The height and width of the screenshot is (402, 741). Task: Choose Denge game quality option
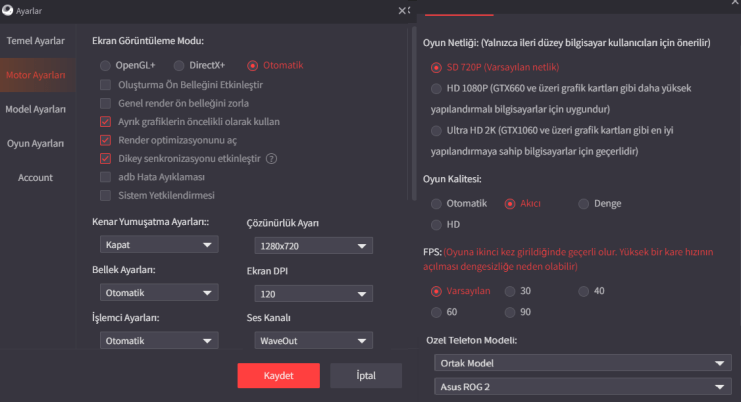tap(584, 204)
